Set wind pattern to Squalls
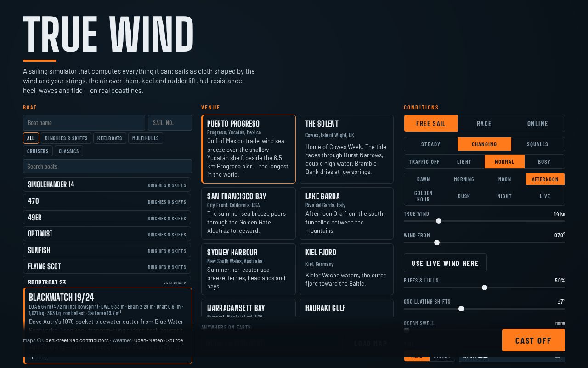 pyautogui.click(x=537, y=144)
